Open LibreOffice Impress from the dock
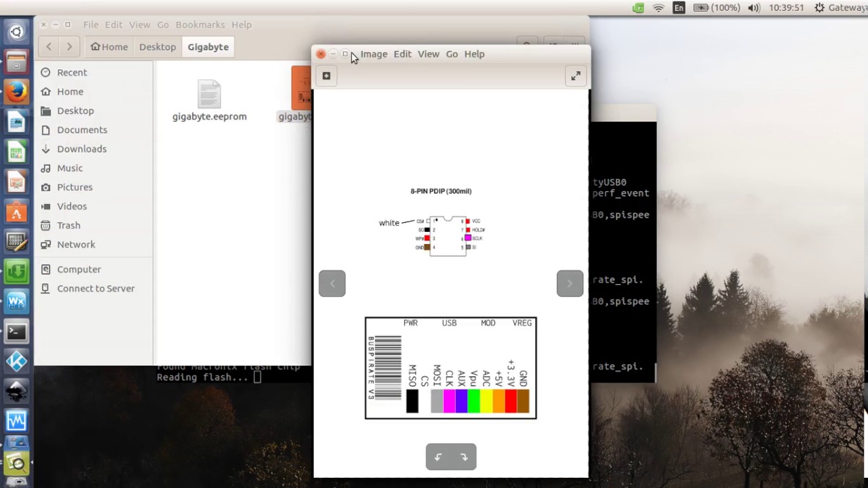This screenshot has width=868, height=488. (16, 182)
